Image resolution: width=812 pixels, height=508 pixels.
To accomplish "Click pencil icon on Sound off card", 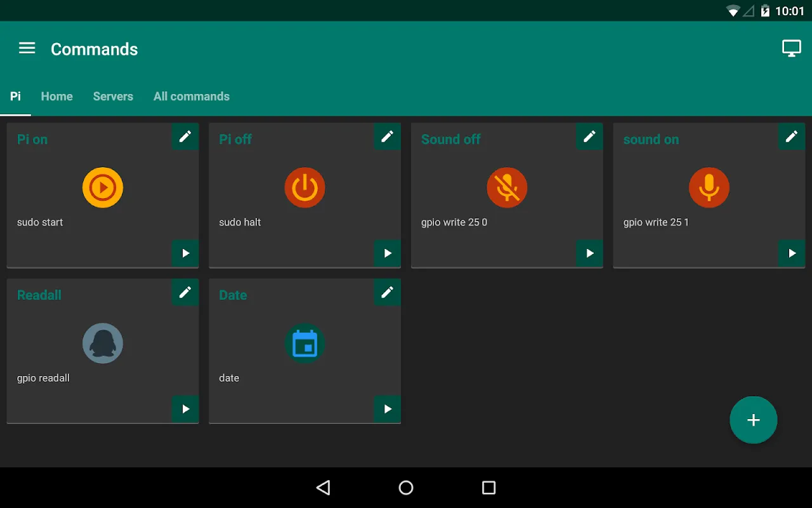I will click(589, 137).
